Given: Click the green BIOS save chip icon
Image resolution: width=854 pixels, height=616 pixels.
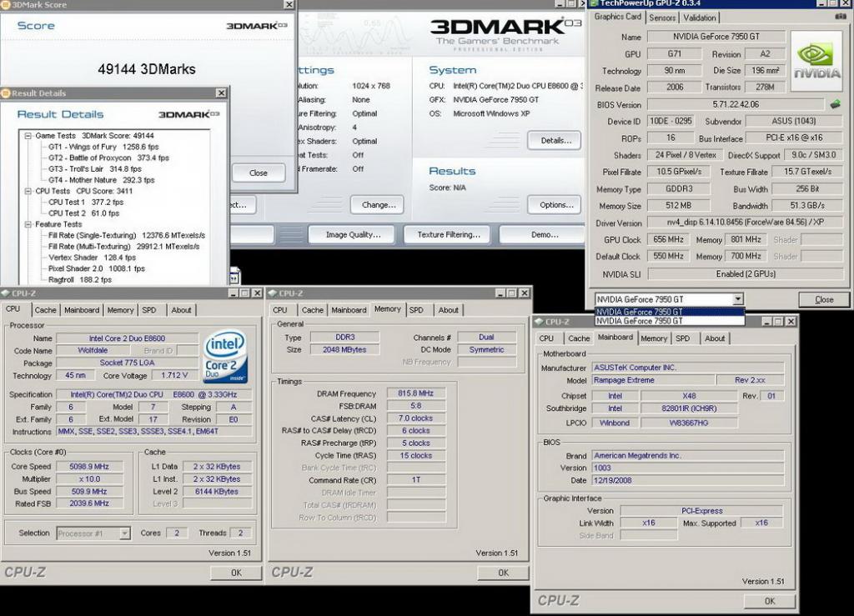Looking at the screenshot, I should (x=835, y=104).
